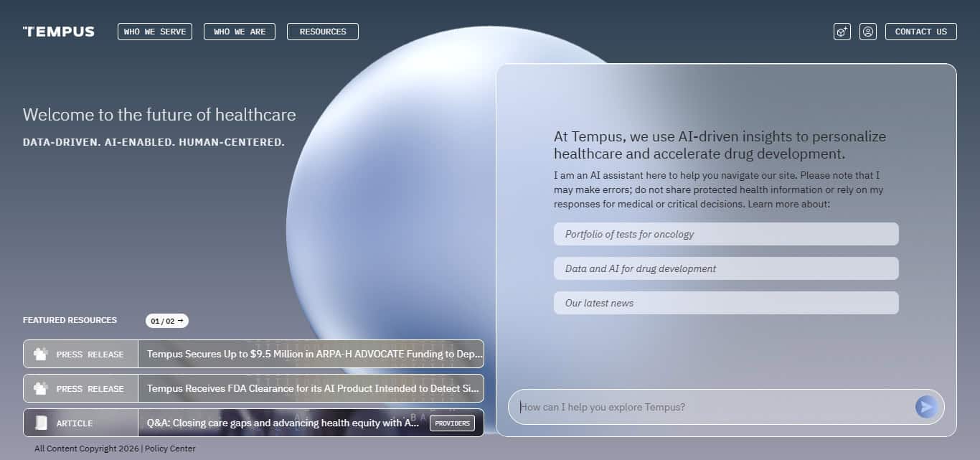
Task: Click the icon on the FDA Clearance press release card
Action: click(x=41, y=388)
